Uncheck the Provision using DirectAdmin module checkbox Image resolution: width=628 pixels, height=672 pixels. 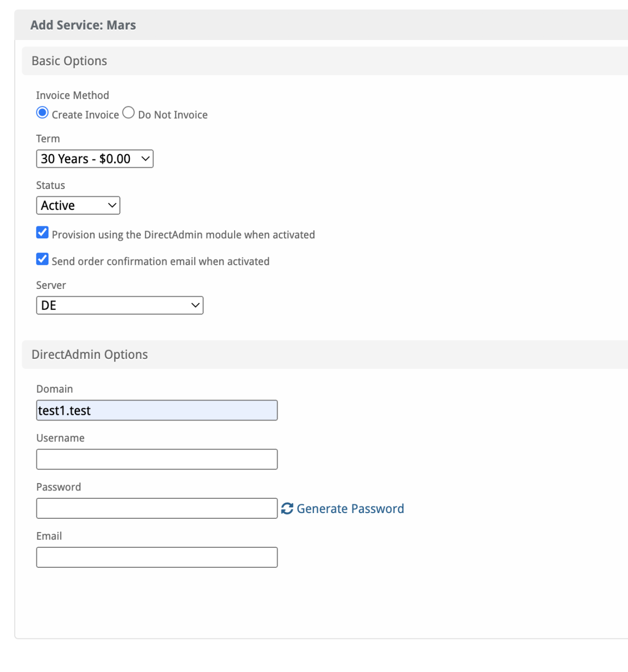point(43,233)
